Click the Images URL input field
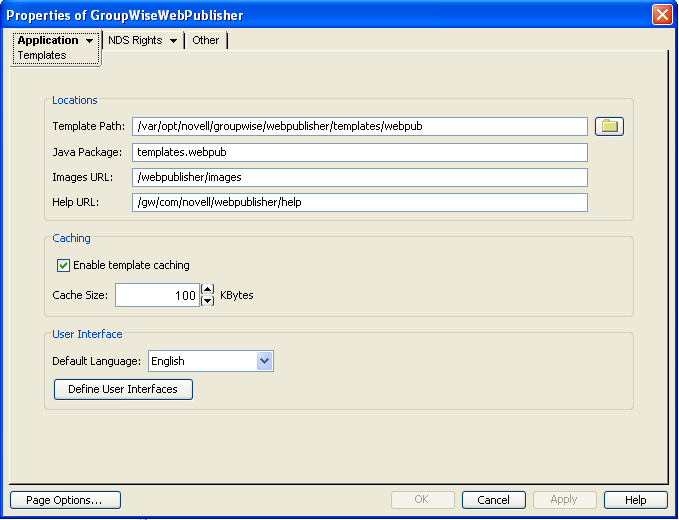The image size is (679, 520). click(x=360, y=177)
